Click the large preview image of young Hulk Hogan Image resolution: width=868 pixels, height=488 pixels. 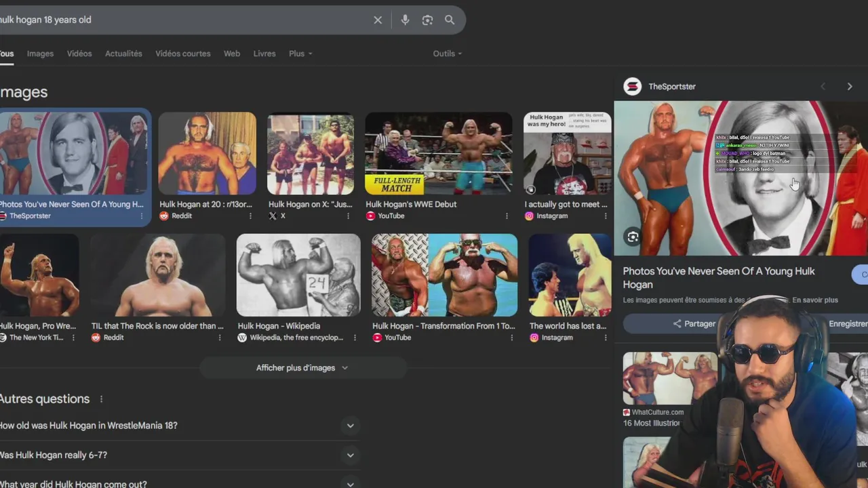741,179
